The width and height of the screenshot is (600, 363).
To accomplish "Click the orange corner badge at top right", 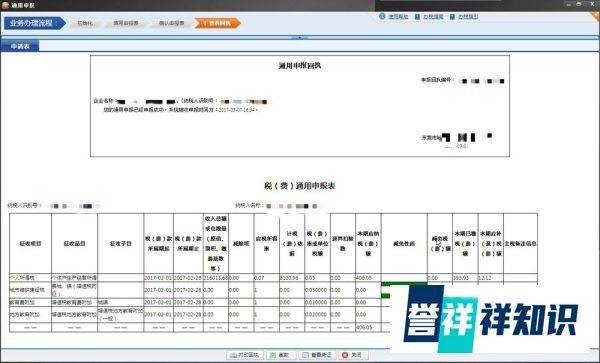I will tap(595, 16).
